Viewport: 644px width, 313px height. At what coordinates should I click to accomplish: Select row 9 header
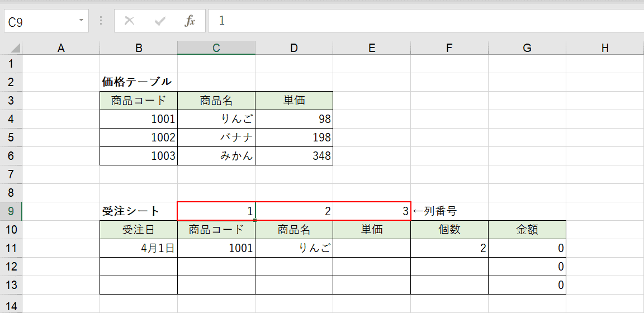pos(11,211)
